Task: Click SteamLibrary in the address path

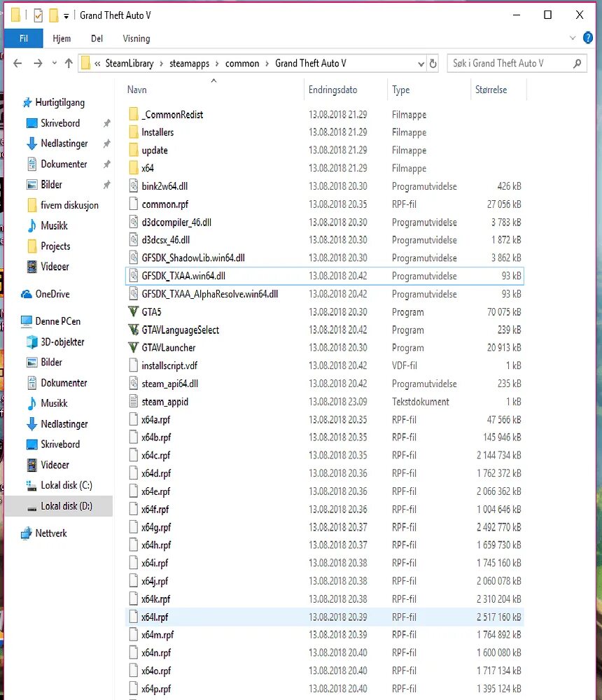Action: click(x=129, y=64)
